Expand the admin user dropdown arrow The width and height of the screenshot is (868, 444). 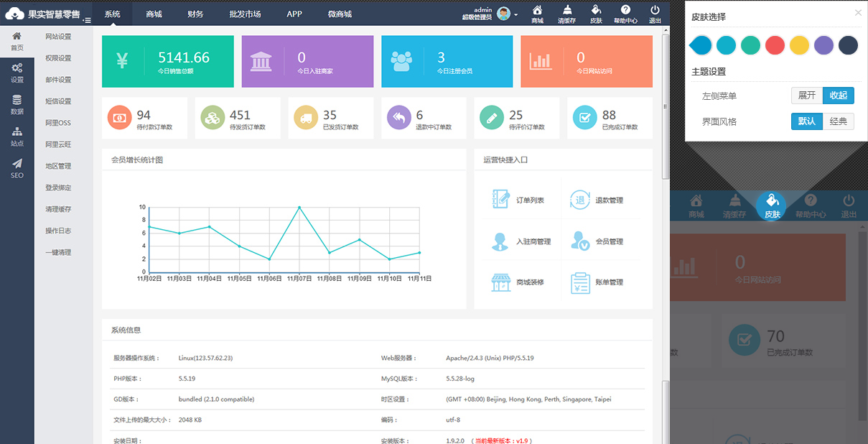[x=516, y=15]
